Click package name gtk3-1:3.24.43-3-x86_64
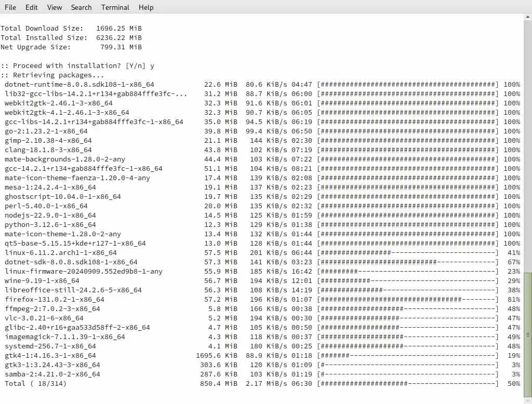The image size is (532, 404). point(52,365)
